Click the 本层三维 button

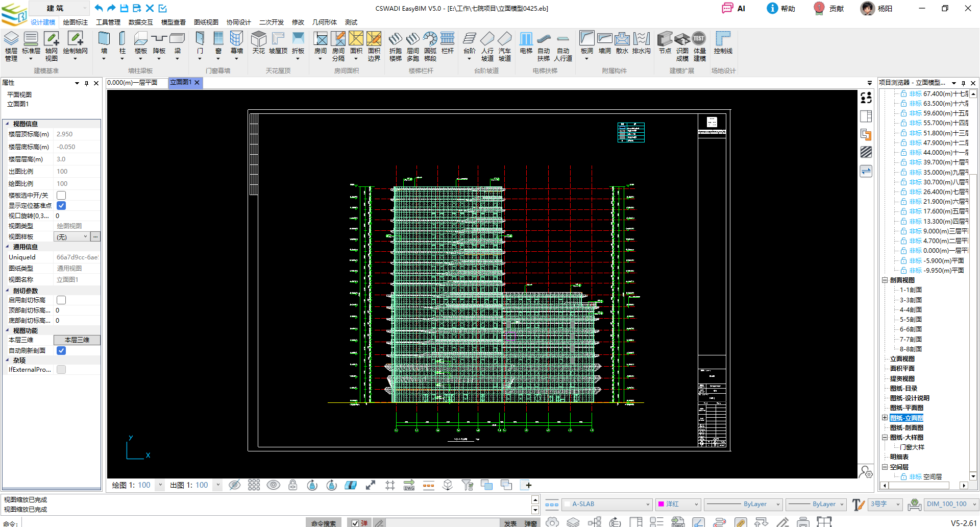coord(77,340)
